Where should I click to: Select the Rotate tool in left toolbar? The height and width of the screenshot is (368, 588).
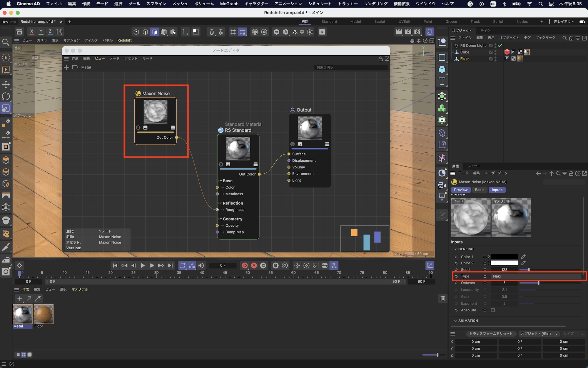coord(6,96)
